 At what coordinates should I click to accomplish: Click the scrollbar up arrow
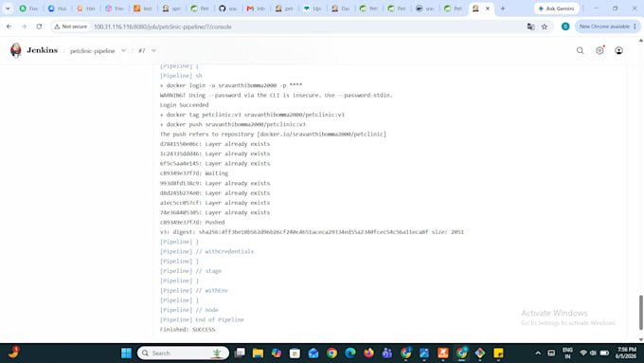641,41
